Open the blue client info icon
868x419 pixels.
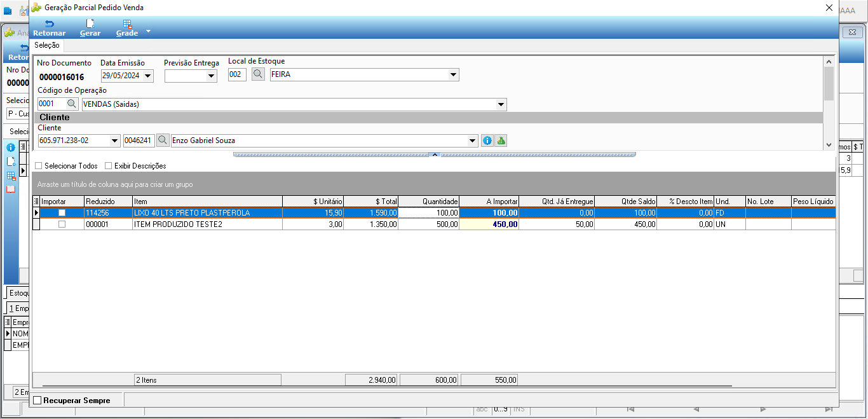(487, 141)
